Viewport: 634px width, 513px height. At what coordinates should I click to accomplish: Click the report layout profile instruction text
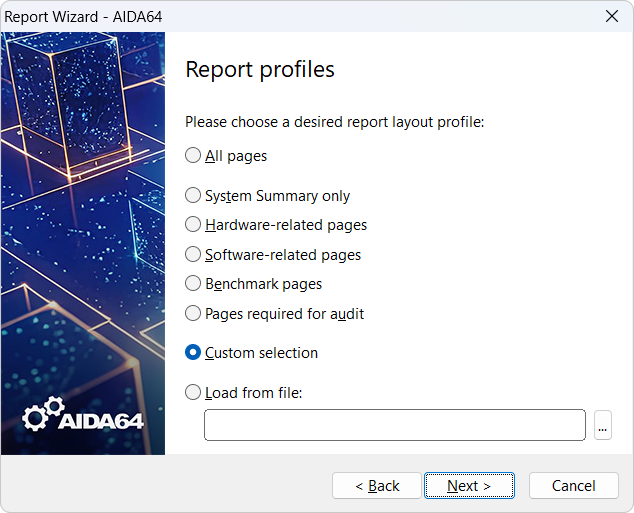click(334, 122)
